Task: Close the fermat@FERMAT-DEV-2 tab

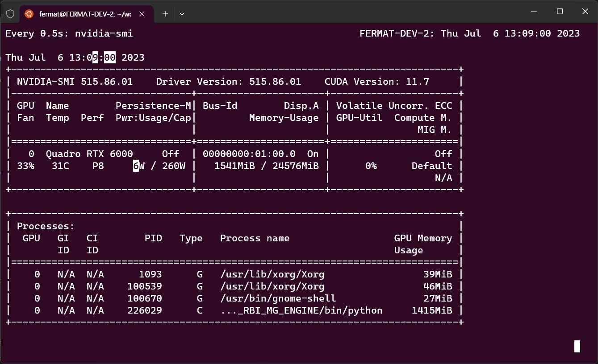Action: [x=142, y=14]
